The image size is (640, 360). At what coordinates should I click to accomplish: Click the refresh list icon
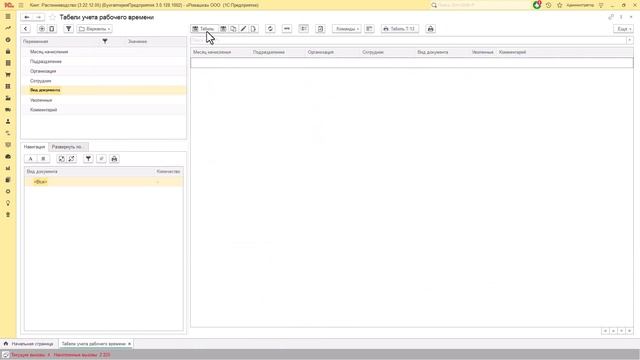click(270, 29)
